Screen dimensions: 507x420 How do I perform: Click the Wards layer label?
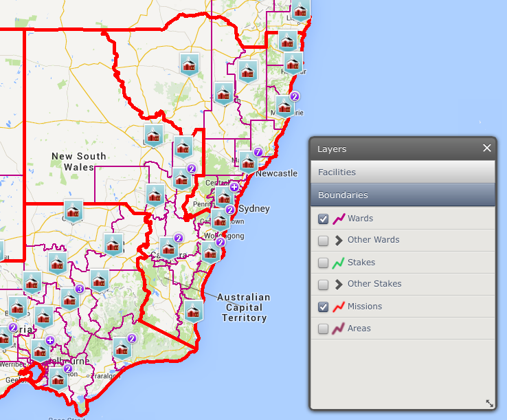pyautogui.click(x=360, y=219)
